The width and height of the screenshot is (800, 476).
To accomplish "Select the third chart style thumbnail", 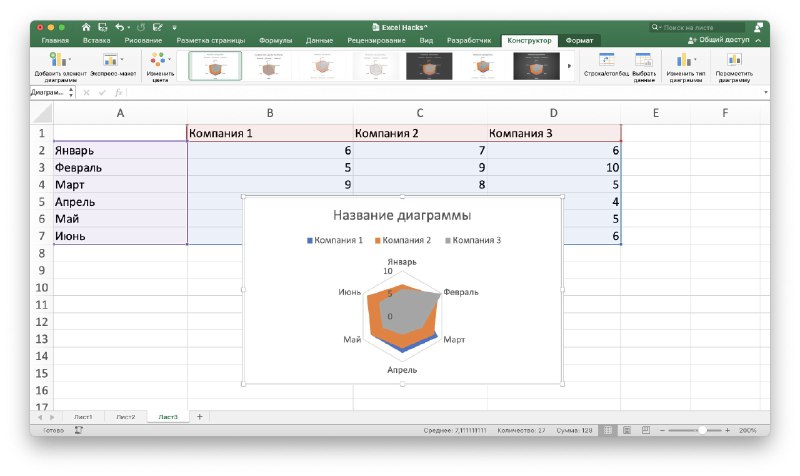I will pyautogui.click(x=321, y=66).
